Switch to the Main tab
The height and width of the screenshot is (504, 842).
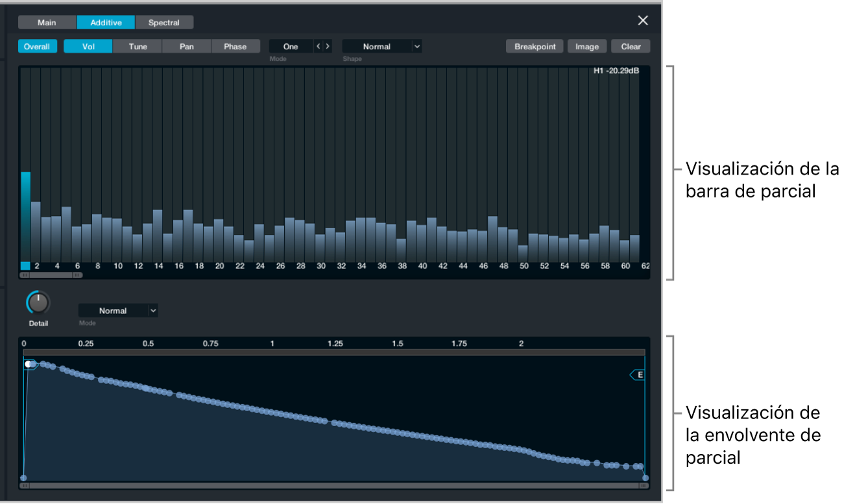[x=47, y=23]
